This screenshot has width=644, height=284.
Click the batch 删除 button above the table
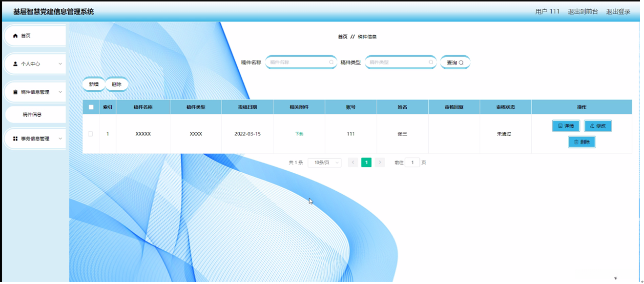[x=117, y=84]
